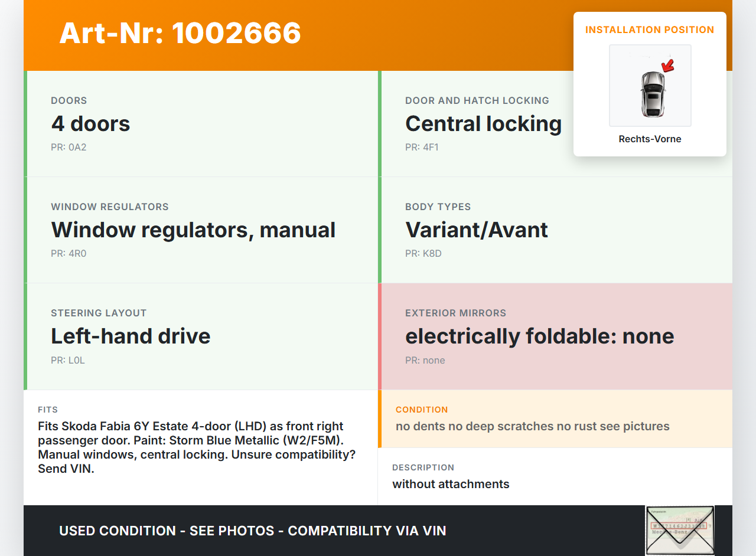The width and height of the screenshot is (756, 556).
Task: Click the Central locking value
Action: 483,124
